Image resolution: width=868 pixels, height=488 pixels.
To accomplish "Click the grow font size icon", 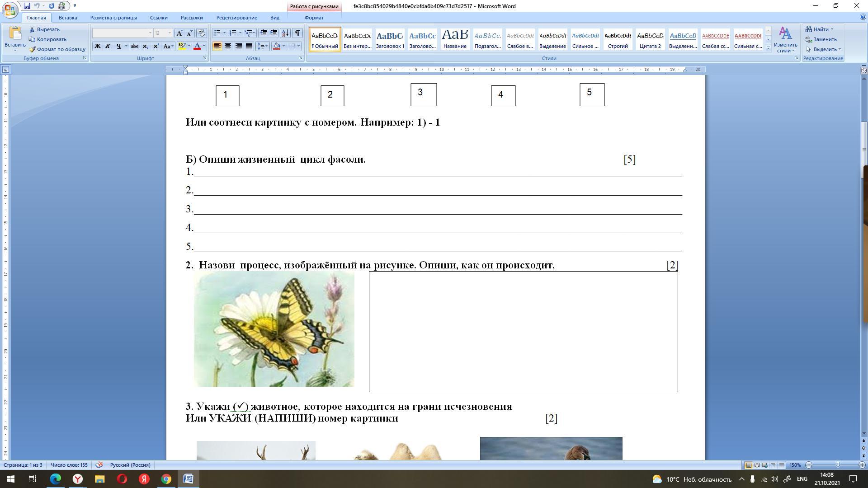I will pyautogui.click(x=179, y=33).
